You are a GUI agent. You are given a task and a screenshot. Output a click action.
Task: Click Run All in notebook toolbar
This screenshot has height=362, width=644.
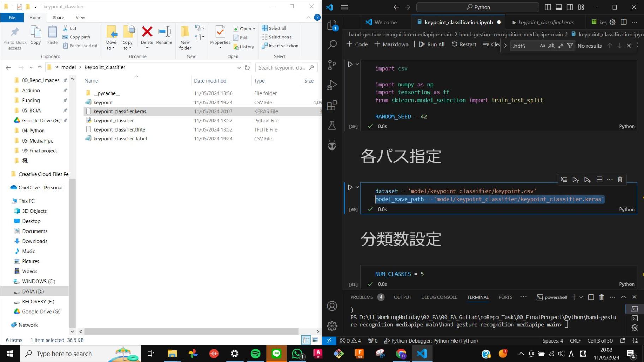(x=432, y=44)
